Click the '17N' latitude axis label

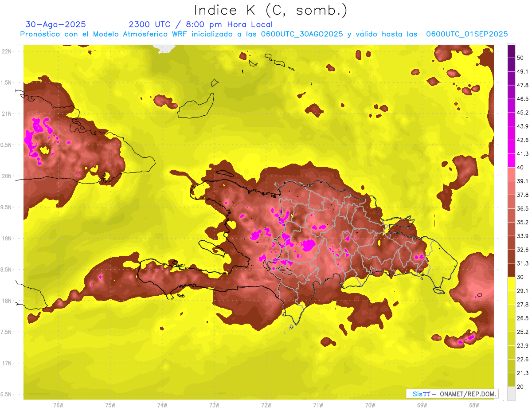(7, 363)
